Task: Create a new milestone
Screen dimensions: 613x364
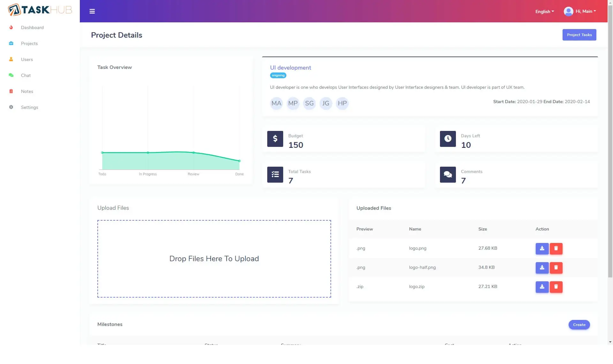Action: pos(579,325)
